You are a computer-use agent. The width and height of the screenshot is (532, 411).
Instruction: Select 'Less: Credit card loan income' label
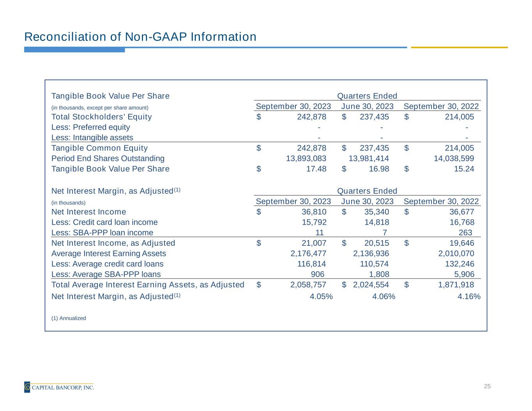click(x=104, y=222)
